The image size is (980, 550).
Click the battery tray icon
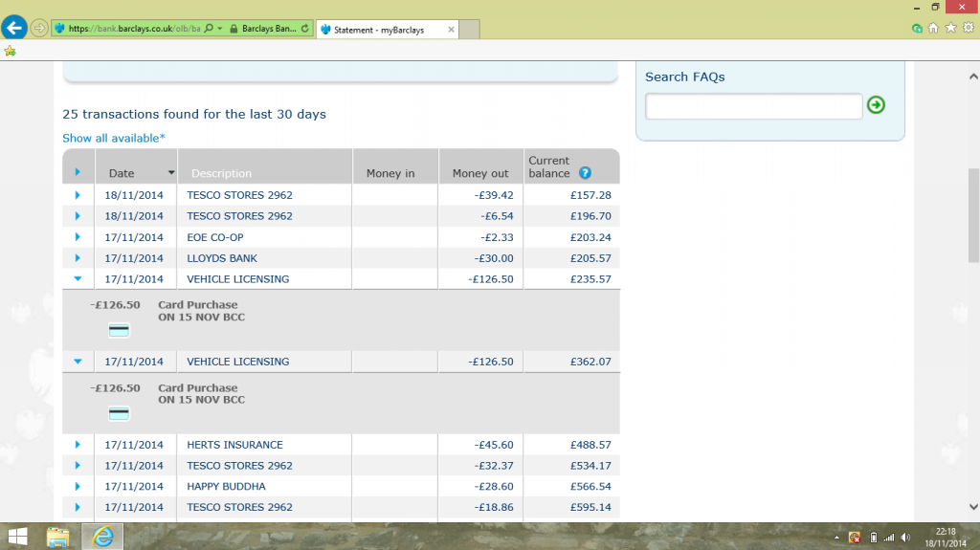tap(873, 538)
